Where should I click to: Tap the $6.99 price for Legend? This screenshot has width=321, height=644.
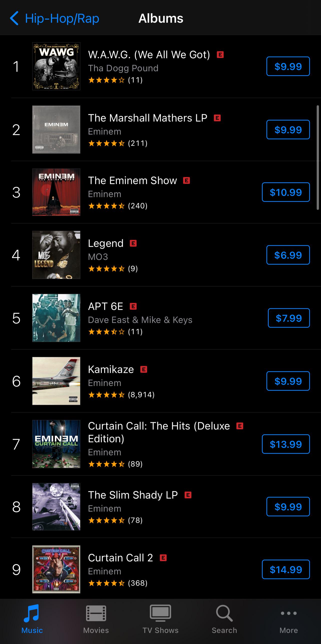[x=288, y=255]
